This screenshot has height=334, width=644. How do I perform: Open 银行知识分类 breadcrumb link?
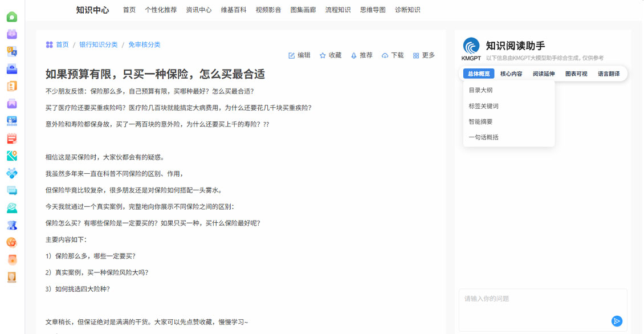tap(98, 44)
